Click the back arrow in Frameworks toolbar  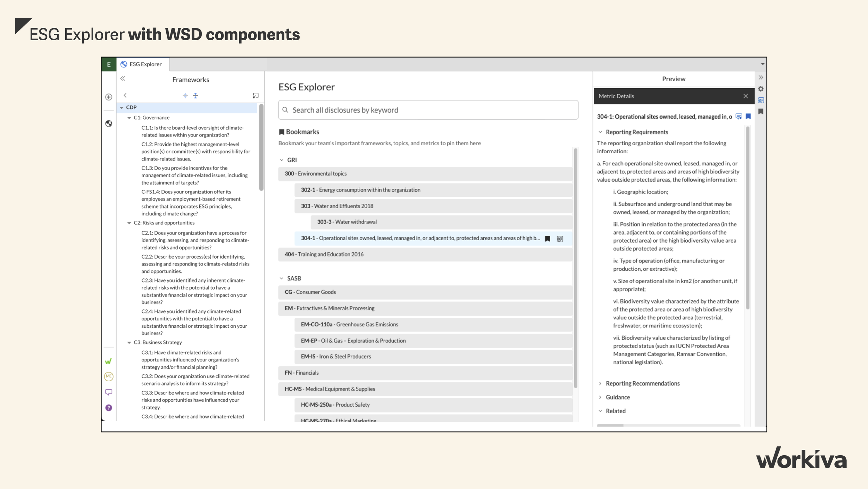click(125, 95)
